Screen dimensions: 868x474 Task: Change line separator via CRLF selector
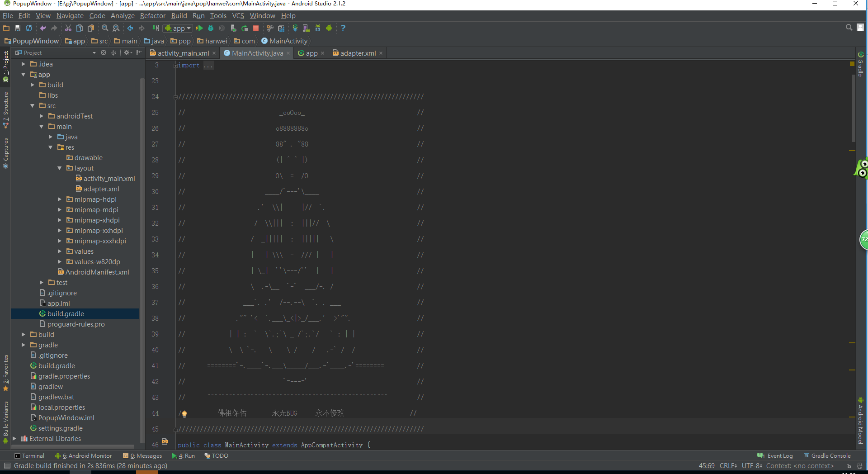[x=728, y=466]
